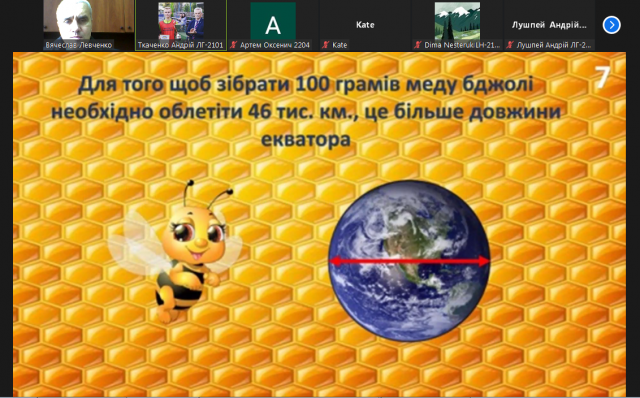The height and width of the screenshot is (398, 640).
Task: Click slide number 7 on shared slide
Action: pyautogui.click(x=602, y=77)
